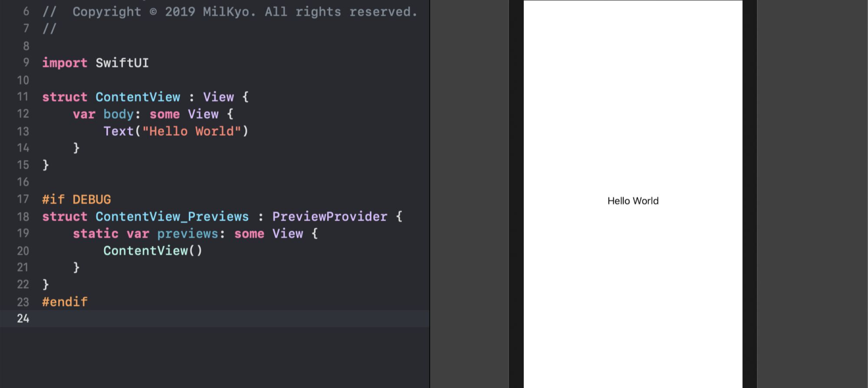Click the SwiftUI module name
The image size is (868, 388).
point(122,63)
